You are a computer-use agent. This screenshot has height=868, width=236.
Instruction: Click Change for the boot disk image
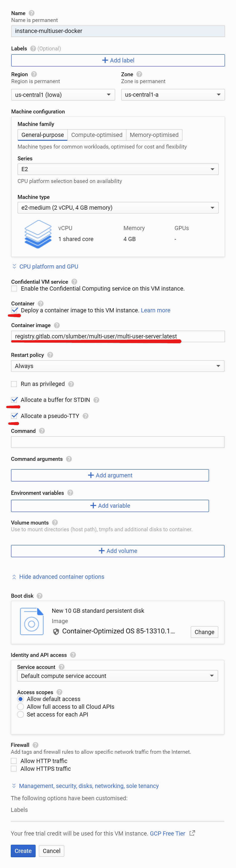pyautogui.click(x=204, y=632)
